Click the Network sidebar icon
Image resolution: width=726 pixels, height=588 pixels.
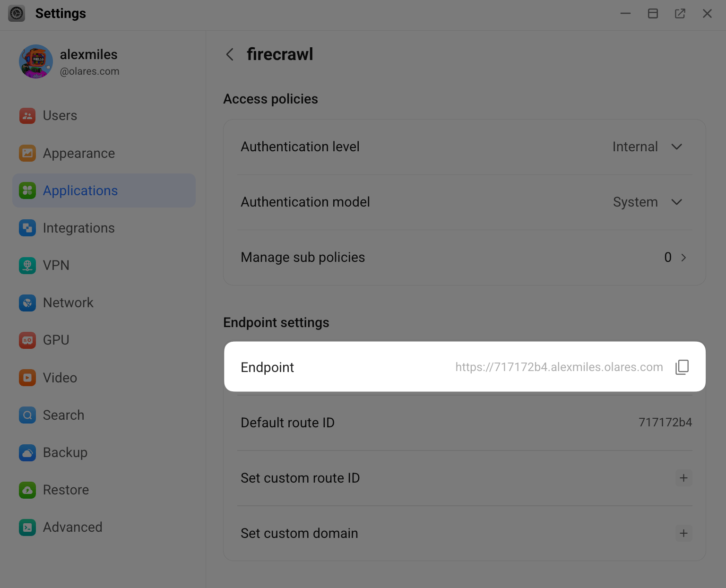(27, 303)
